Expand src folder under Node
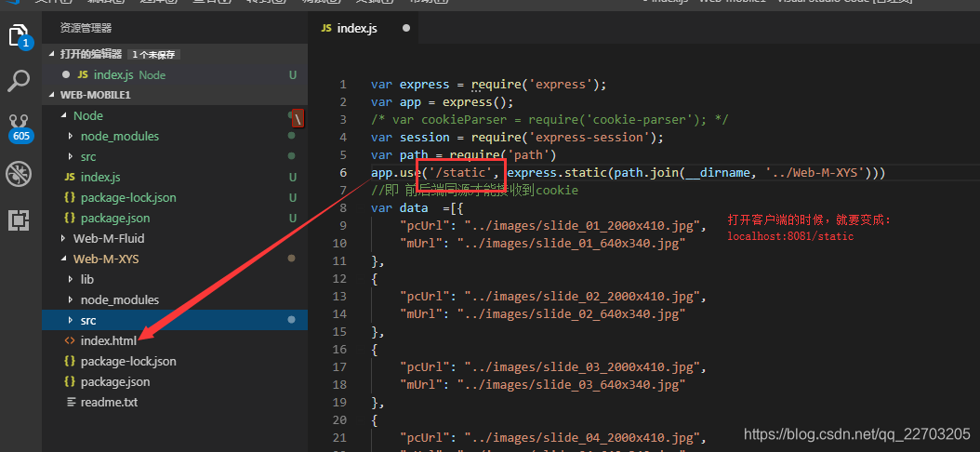 (x=71, y=156)
